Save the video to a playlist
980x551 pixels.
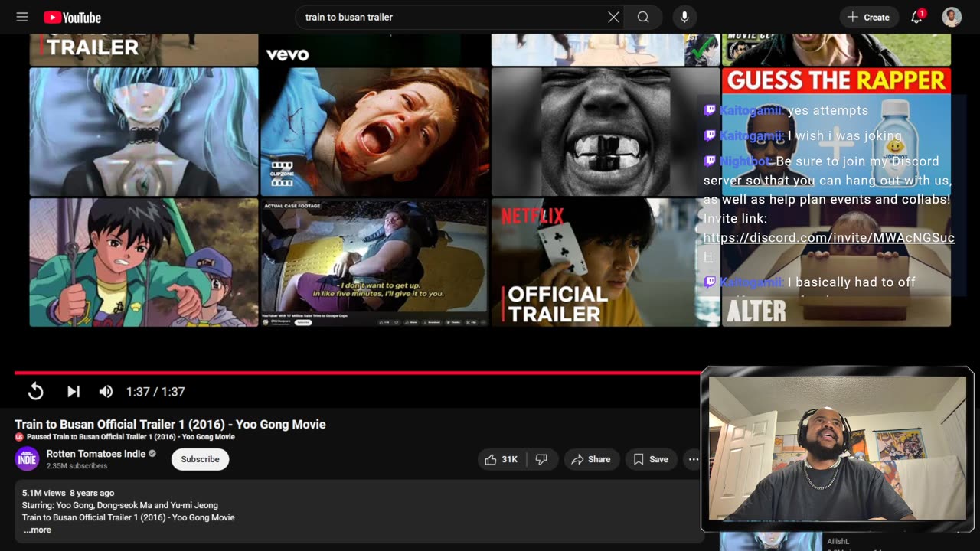click(x=651, y=459)
